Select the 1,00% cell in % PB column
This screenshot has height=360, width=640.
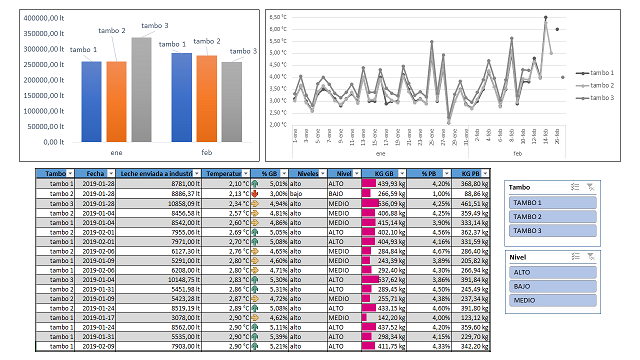point(429,193)
